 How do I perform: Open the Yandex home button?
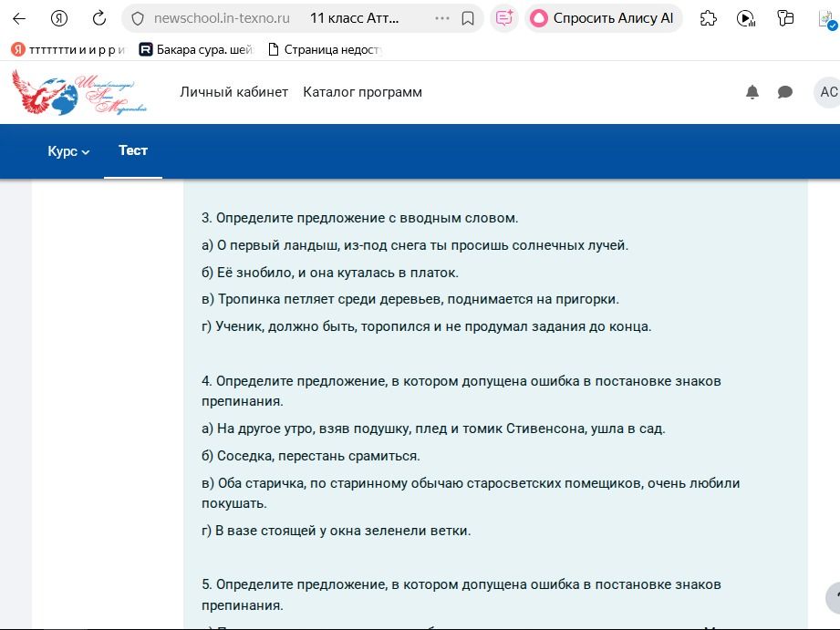coord(59,19)
